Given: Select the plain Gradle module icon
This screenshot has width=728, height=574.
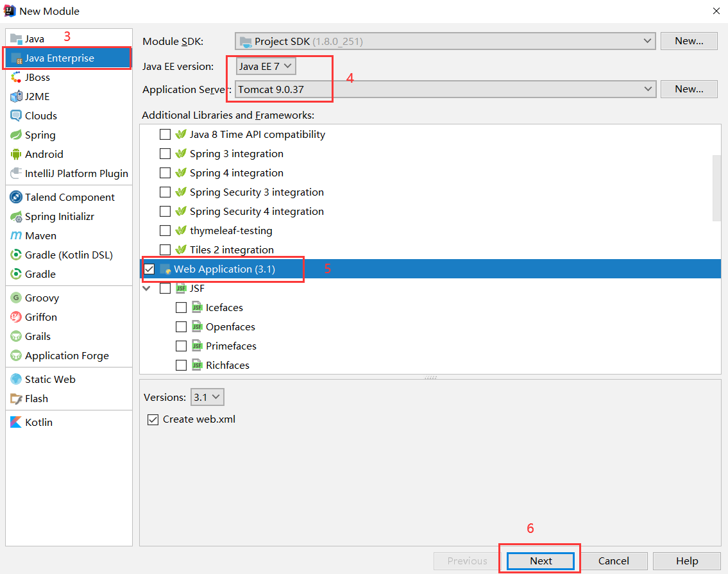Looking at the screenshot, I should click(16, 274).
